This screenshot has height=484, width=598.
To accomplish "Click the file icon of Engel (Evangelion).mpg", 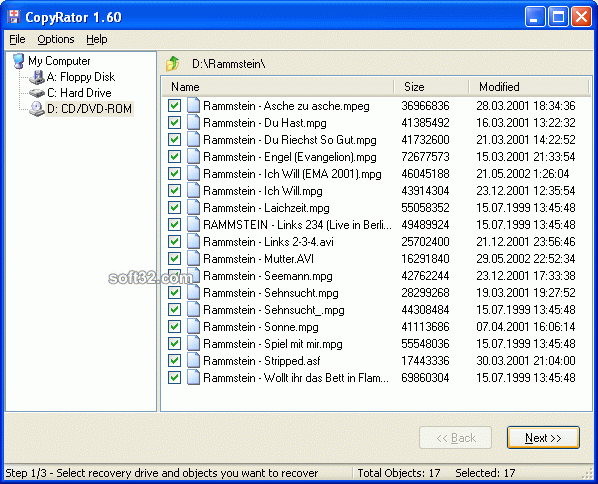I will tap(193, 156).
